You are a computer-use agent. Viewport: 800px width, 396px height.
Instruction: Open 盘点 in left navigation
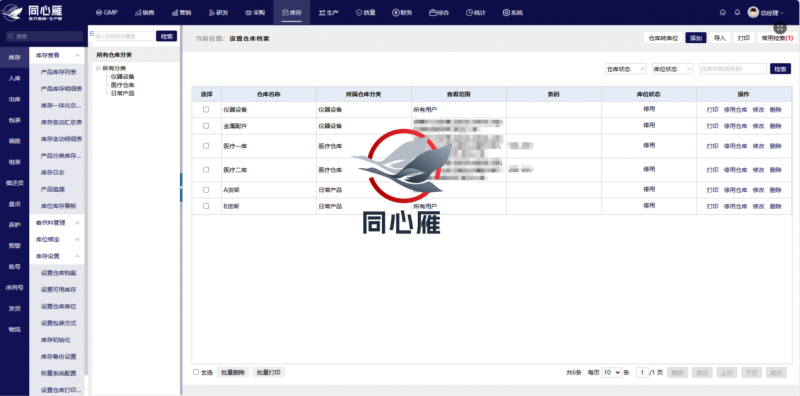click(x=14, y=204)
